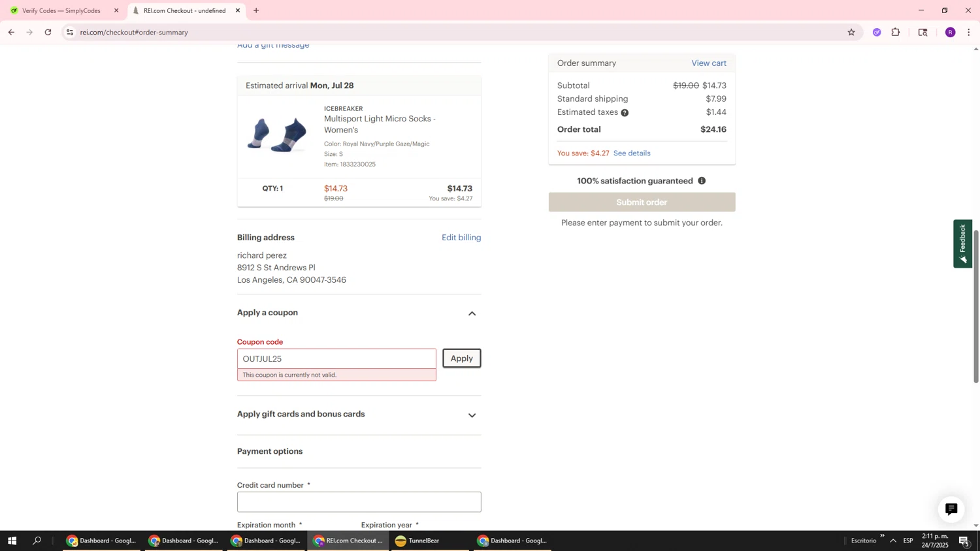Open the live chat bubble
Image resolution: width=980 pixels, height=551 pixels.
(951, 509)
